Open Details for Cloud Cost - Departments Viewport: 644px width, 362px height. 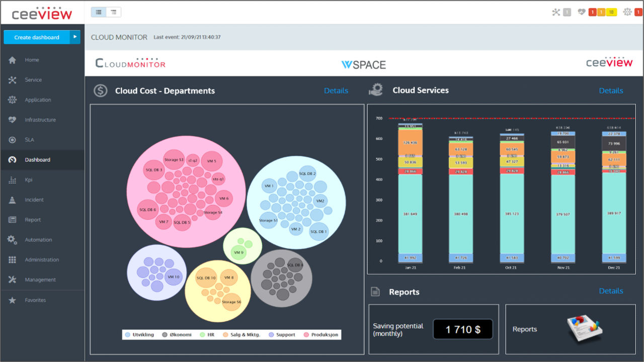click(336, 90)
